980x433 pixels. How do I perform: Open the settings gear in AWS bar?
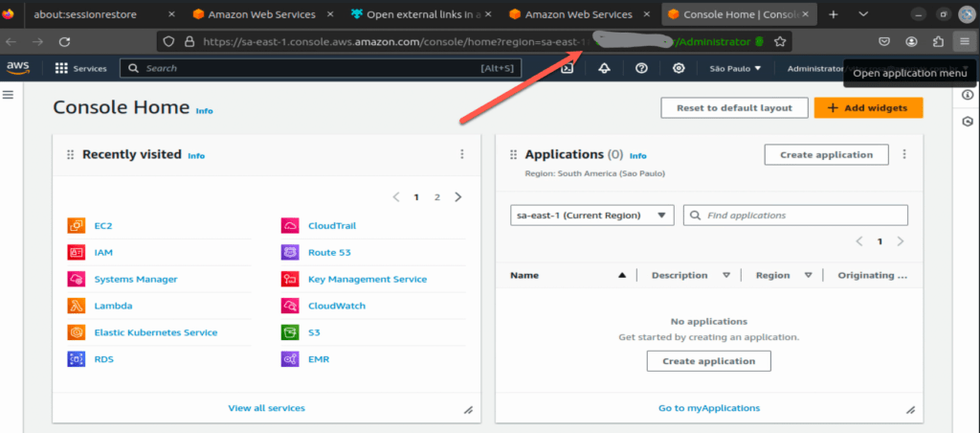679,68
